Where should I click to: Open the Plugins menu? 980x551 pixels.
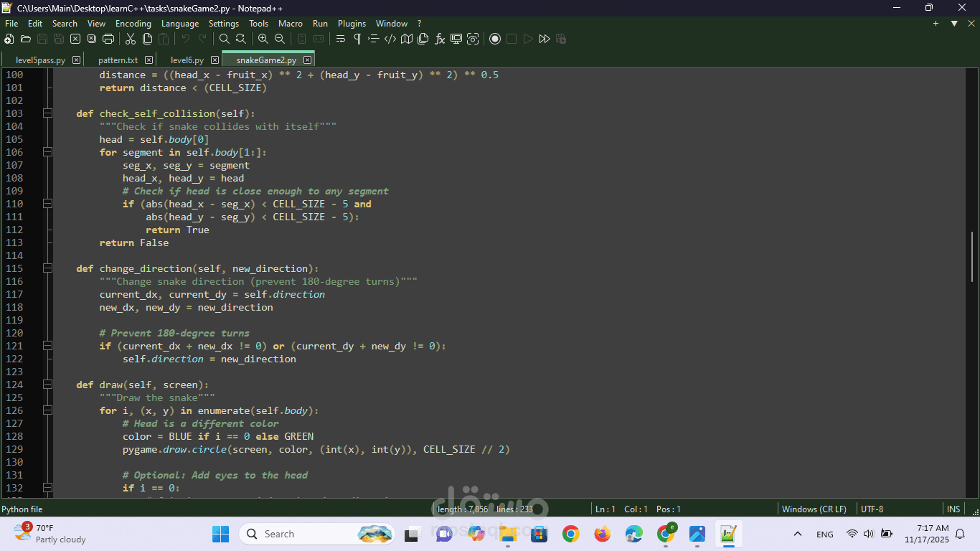(352, 24)
